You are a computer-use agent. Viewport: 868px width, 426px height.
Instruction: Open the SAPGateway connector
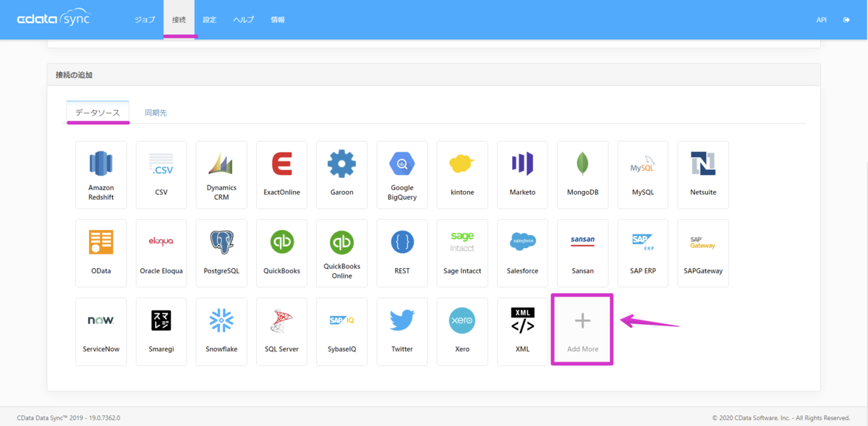703,253
